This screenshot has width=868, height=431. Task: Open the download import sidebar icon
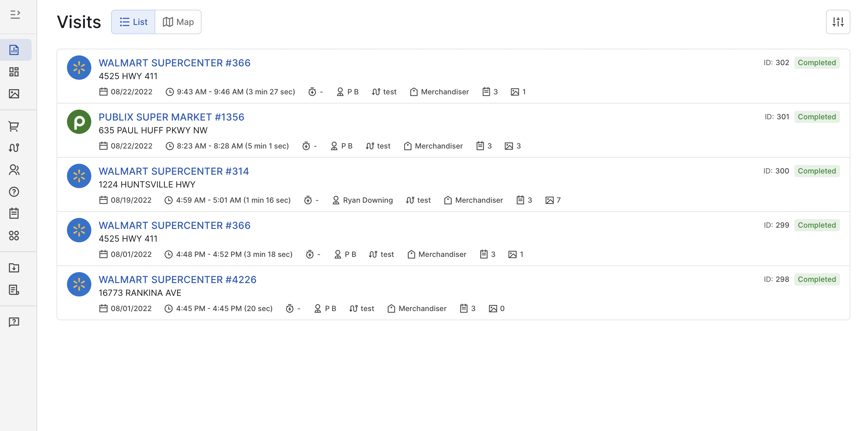pyautogui.click(x=14, y=268)
